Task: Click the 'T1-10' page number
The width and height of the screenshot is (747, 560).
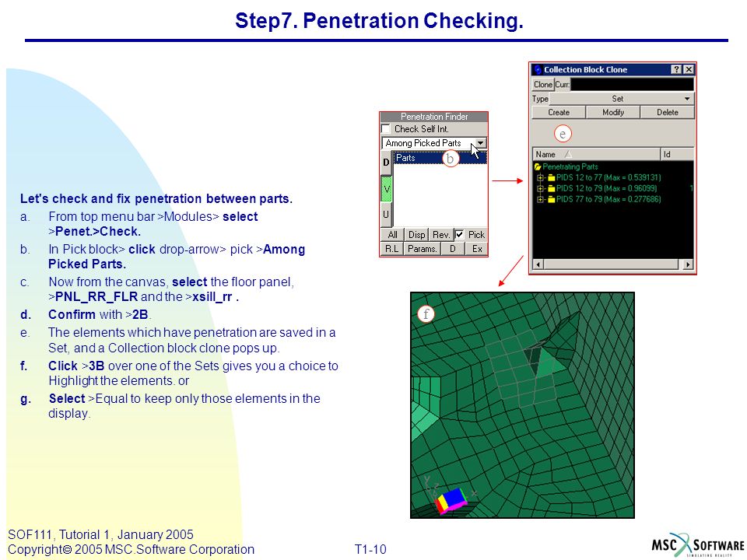Action: pyautogui.click(x=370, y=550)
